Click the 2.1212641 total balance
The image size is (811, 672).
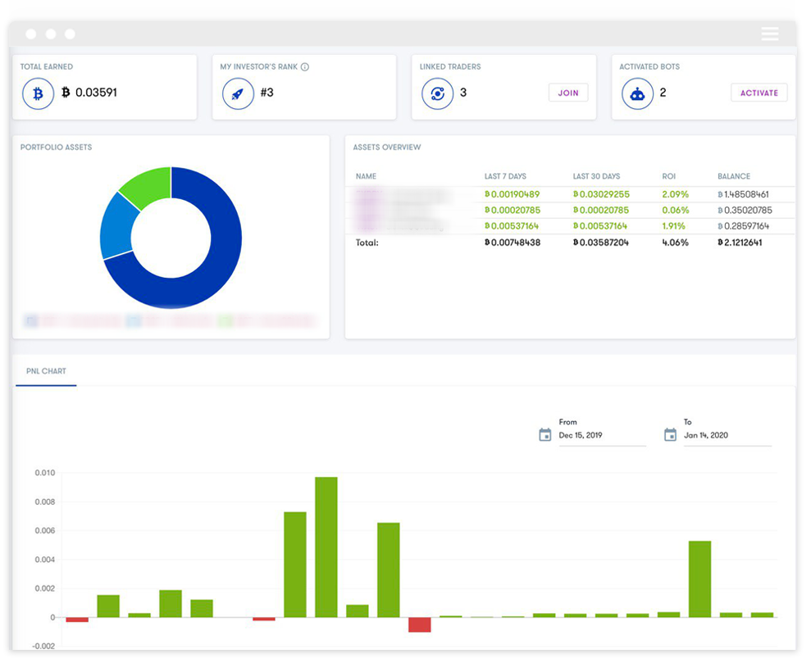point(740,243)
